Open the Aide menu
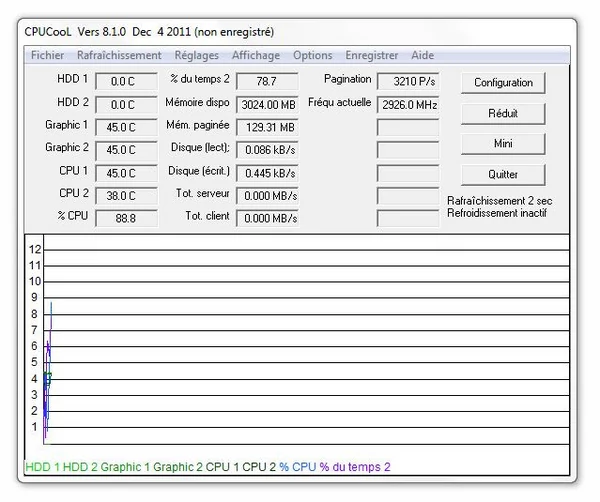This screenshot has width=600, height=502. (422, 55)
